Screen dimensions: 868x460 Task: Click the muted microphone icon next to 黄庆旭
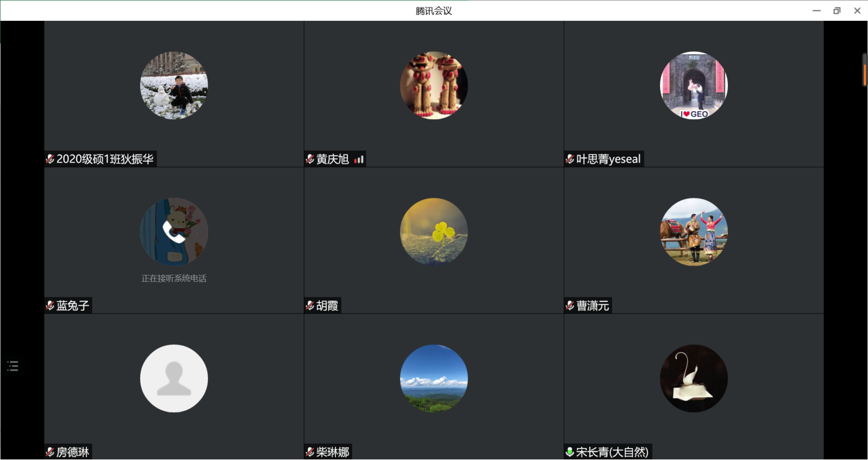click(310, 159)
